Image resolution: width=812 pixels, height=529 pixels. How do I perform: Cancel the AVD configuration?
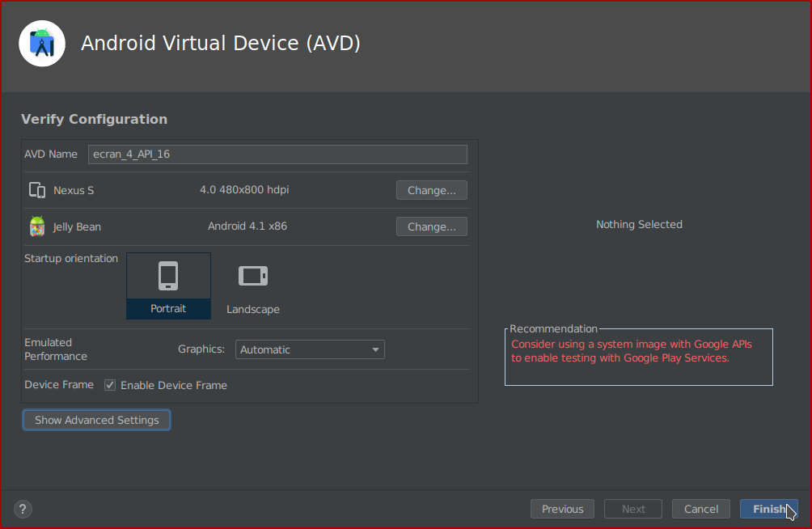coord(700,509)
